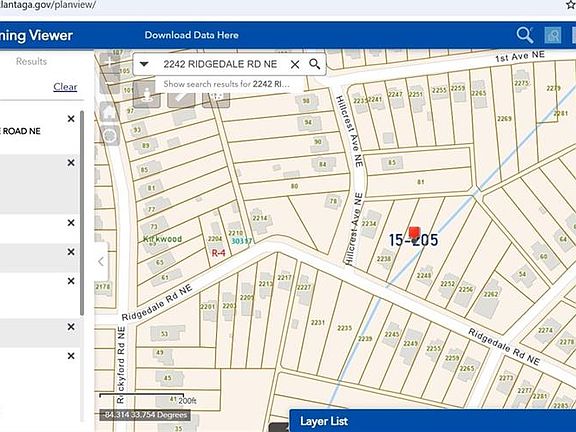Click the results panel vertical scrollbar
Viewport: 576px width, 432px height.
(x=82, y=213)
